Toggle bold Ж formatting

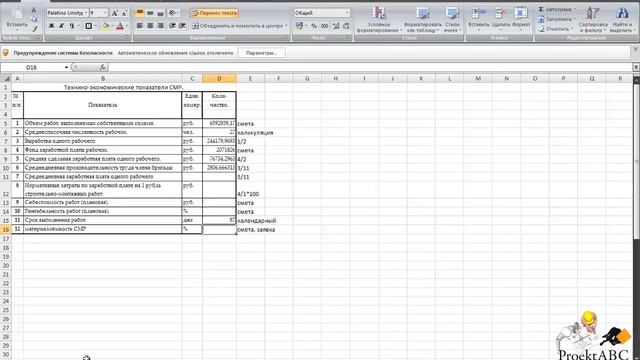(x=51, y=26)
